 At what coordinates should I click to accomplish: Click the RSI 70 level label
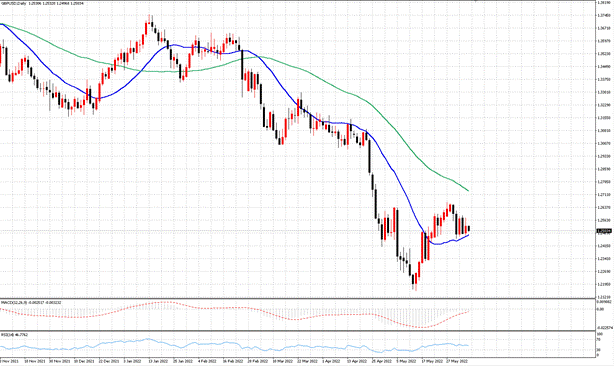[x=599, y=339]
